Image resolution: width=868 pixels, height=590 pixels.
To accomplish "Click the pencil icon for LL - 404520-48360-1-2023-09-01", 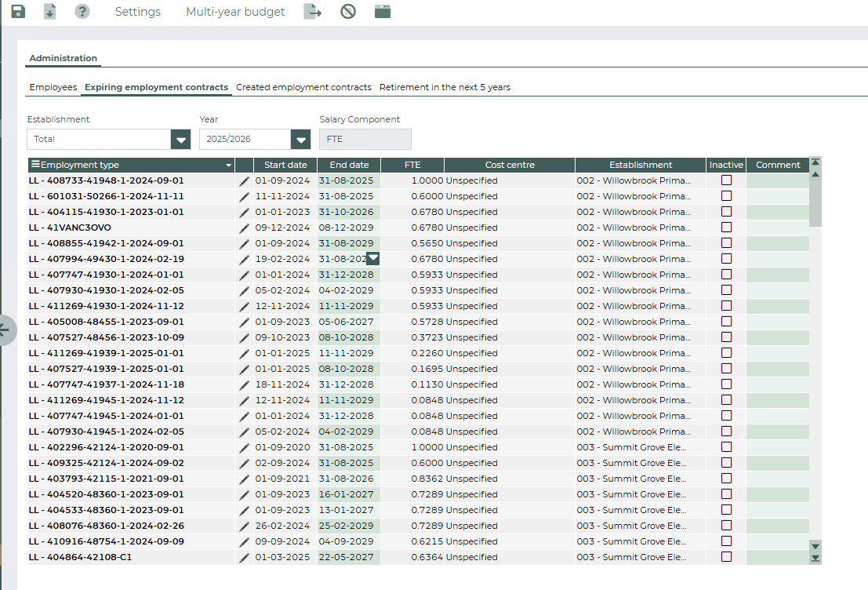I will coord(244,495).
